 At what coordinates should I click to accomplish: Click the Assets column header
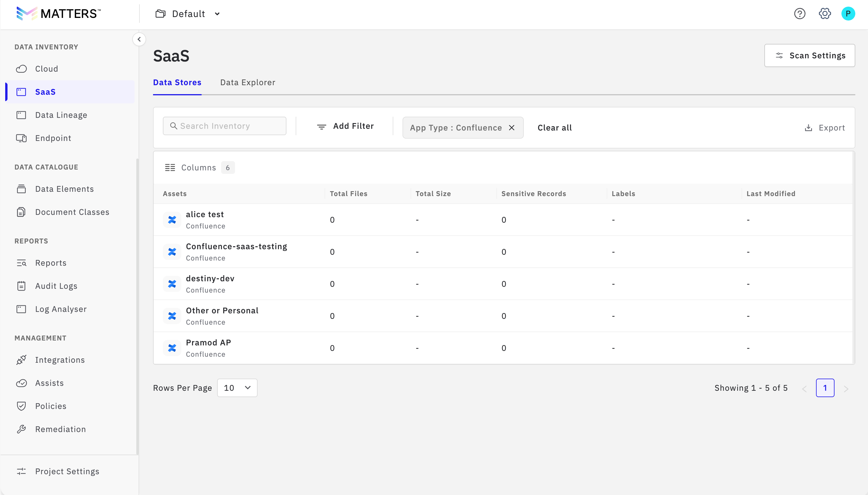click(x=175, y=193)
